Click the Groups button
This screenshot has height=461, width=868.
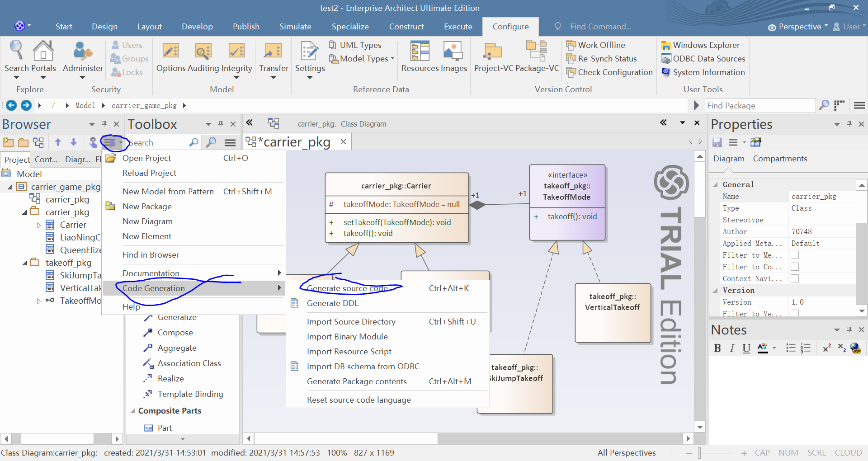(x=129, y=58)
